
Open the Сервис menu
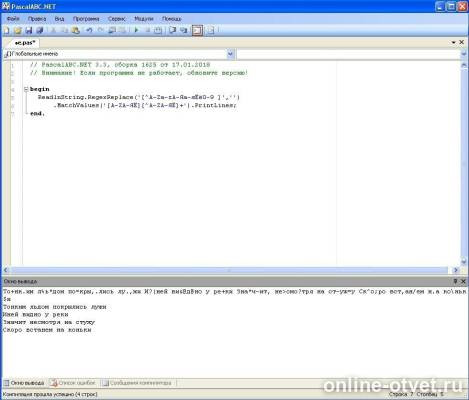pyautogui.click(x=117, y=19)
